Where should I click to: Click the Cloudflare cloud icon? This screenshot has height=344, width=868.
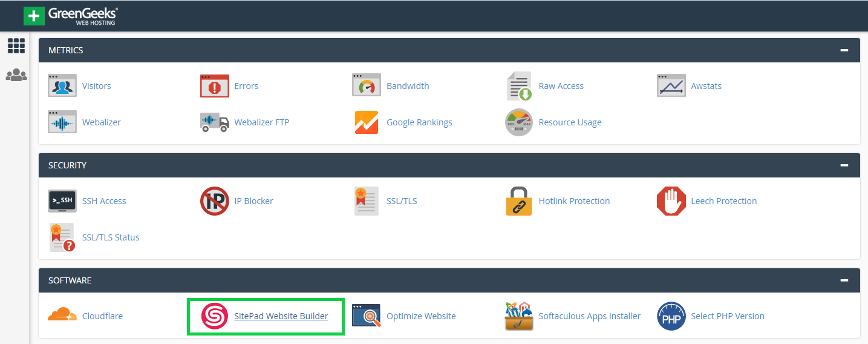62,316
